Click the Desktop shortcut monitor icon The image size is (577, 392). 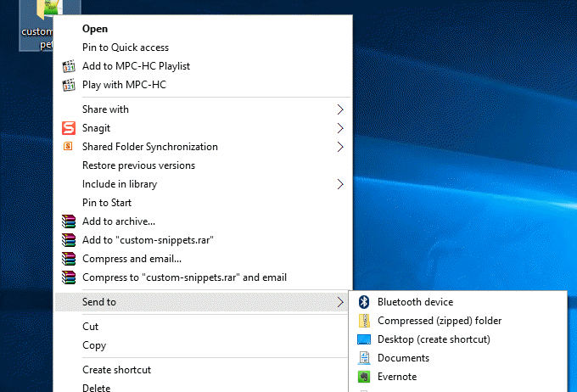364,339
